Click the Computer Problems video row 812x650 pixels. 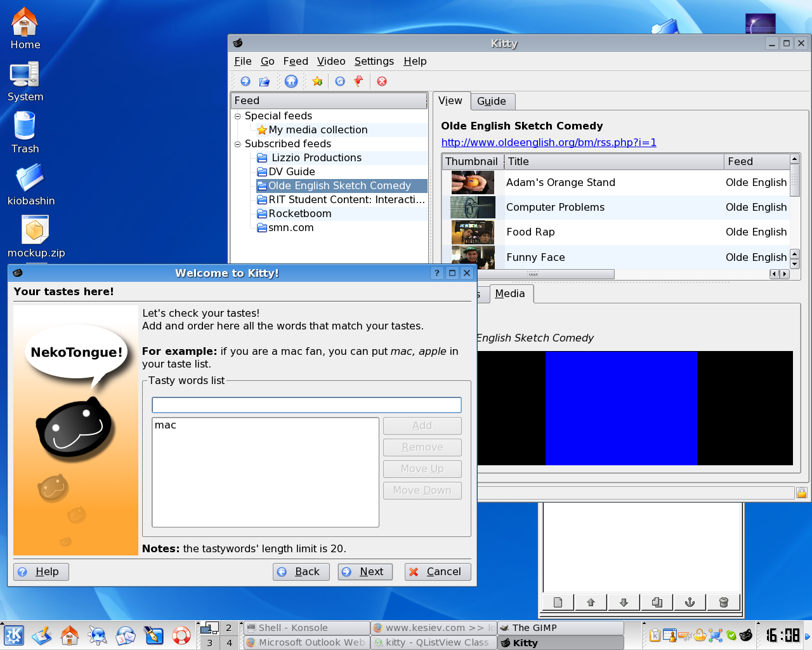pyautogui.click(x=615, y=208)
